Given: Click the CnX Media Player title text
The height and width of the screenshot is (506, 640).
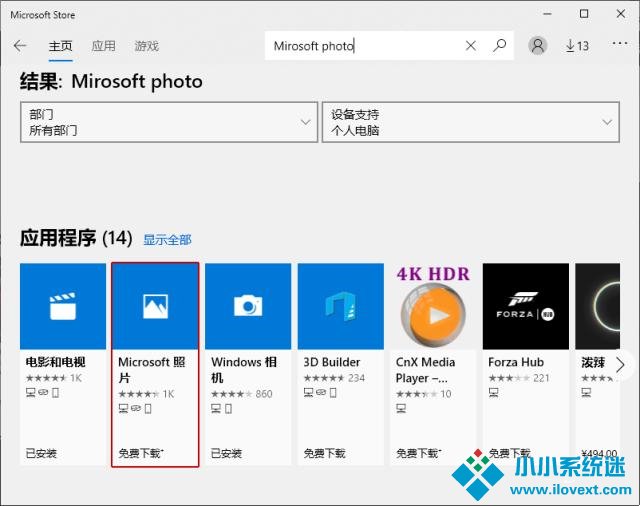Looking at the screenshot, I should tap(425, 370).
